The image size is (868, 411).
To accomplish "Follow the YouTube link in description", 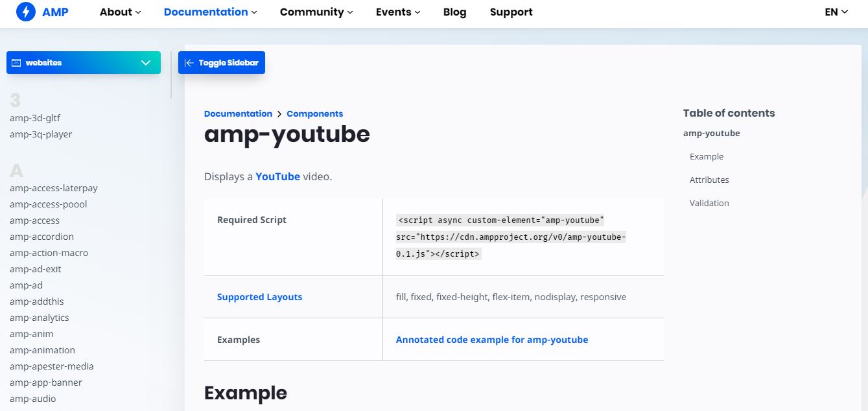I will (277, 176).
